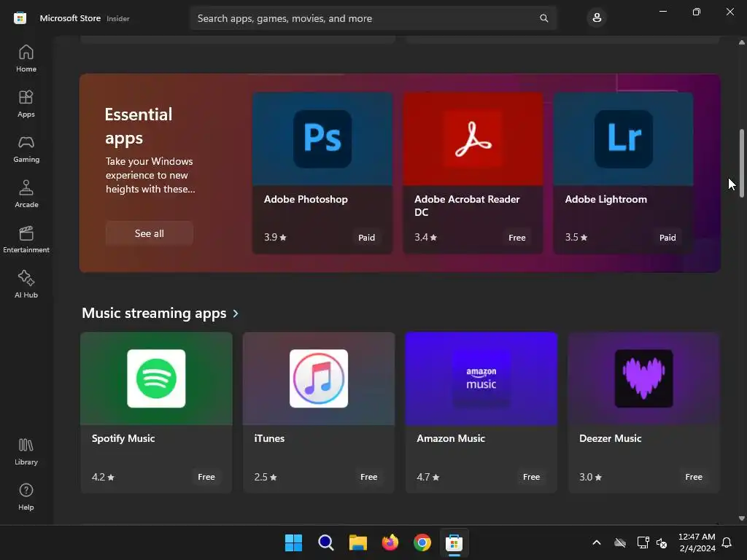Open the iTunes title text
747x560 pixels.
[x=269, y=438]
